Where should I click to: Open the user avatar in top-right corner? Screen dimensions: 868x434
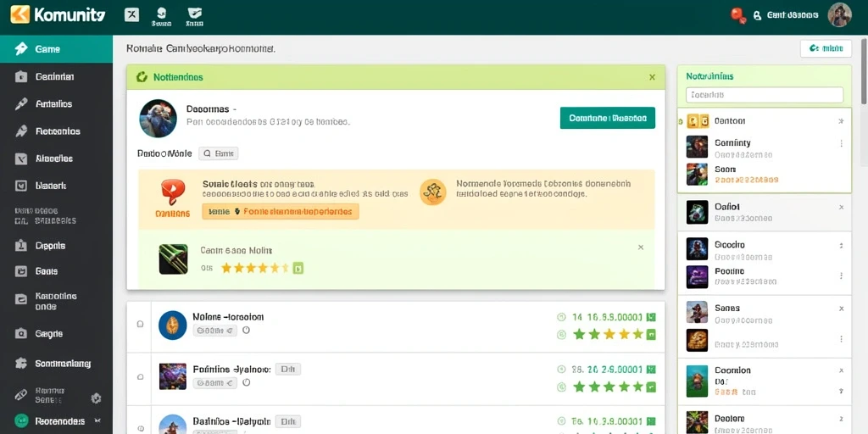[x=839, y=15]
